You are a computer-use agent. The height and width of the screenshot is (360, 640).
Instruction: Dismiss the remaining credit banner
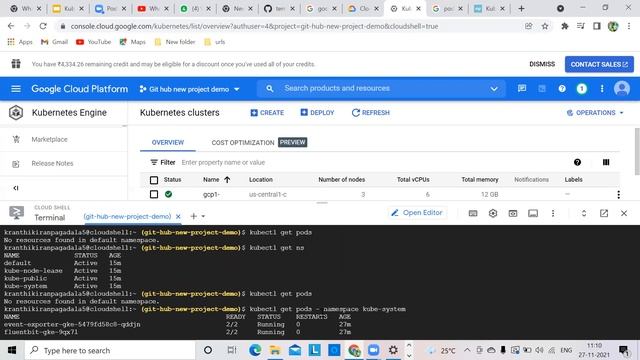542,64
